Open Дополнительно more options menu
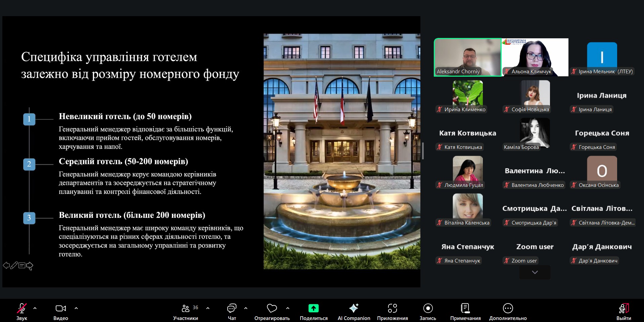The height and width of the screenshot is (322, 644). (508, 308)
